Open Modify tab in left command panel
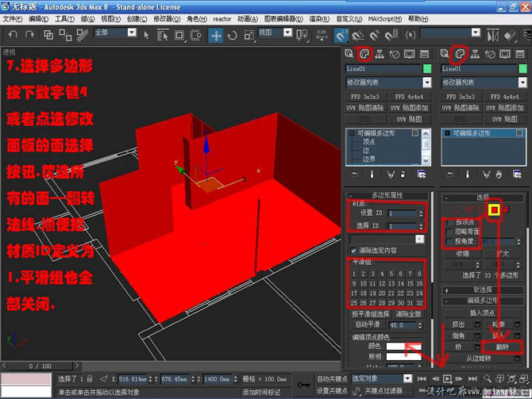Viewport: 532px width, 399px height. point(364,54)
